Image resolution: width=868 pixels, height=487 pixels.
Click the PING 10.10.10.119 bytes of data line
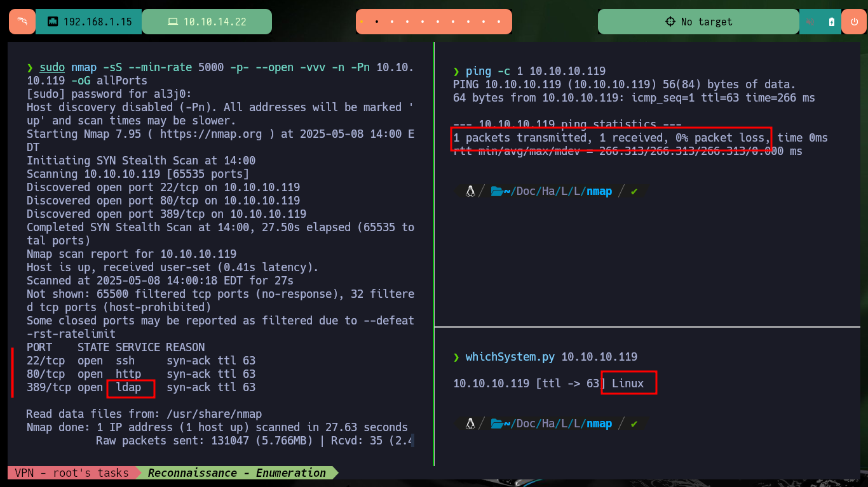625,84
